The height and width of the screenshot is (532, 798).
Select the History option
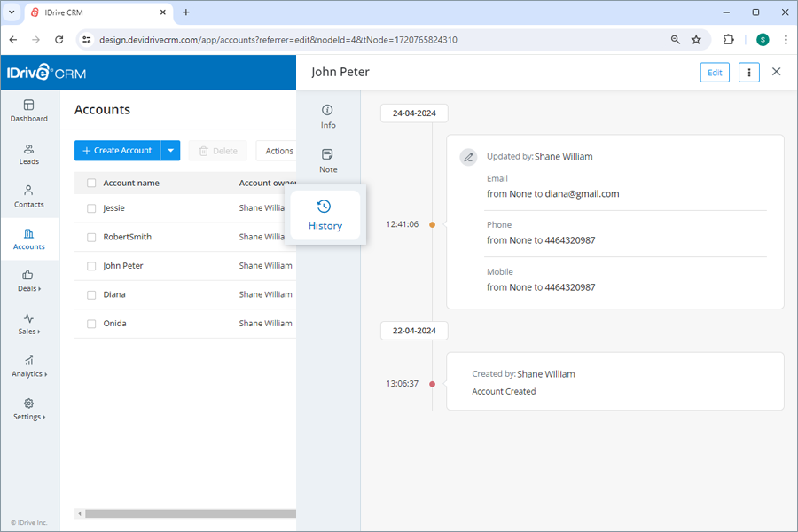(x=325, y=215)
